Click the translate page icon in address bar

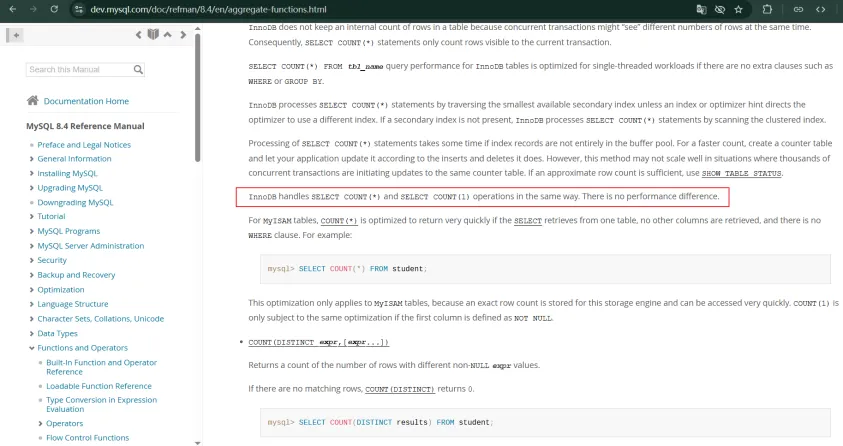(x=701, y=8)
